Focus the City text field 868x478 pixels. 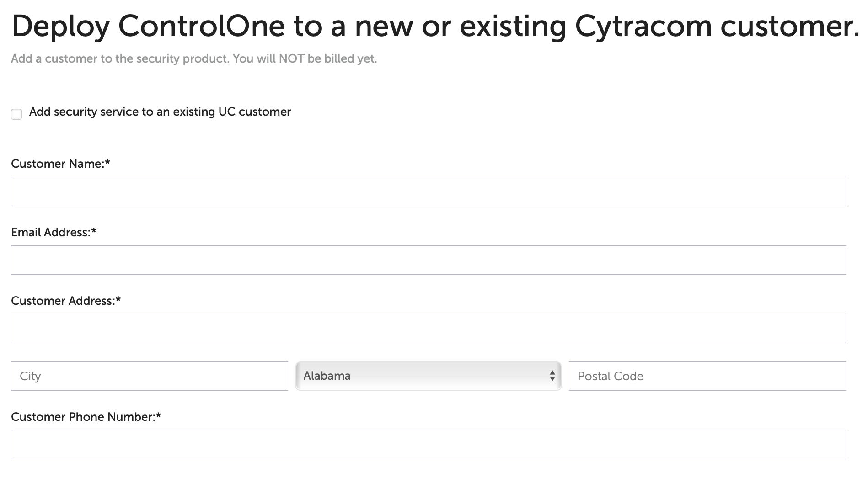point(149,376)
